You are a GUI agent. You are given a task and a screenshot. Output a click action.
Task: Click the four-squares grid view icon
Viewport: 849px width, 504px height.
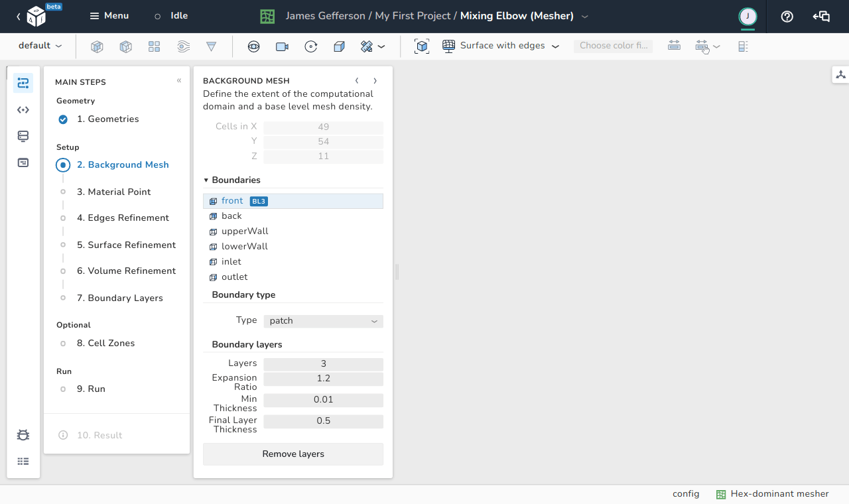pos(154,46)
